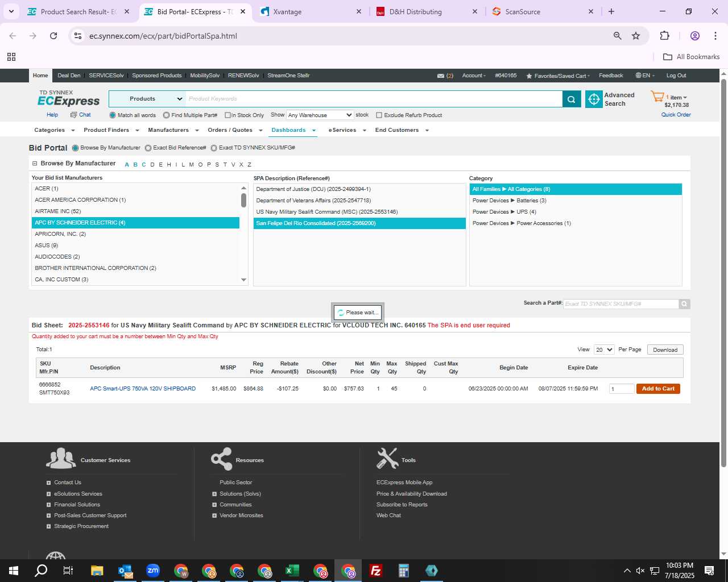Click the manufacturer list scroll down arrow
This screenshot has width=728, height=582.
(243, 280)
